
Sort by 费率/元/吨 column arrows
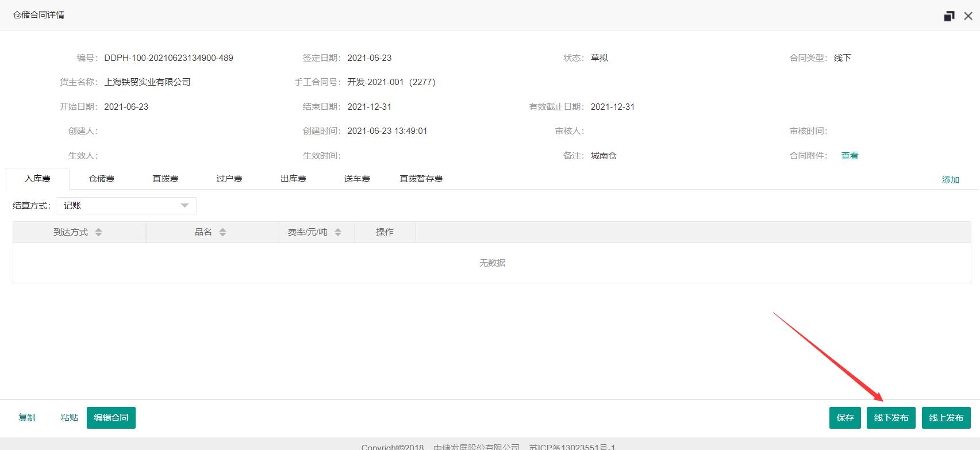coord(338,232)
